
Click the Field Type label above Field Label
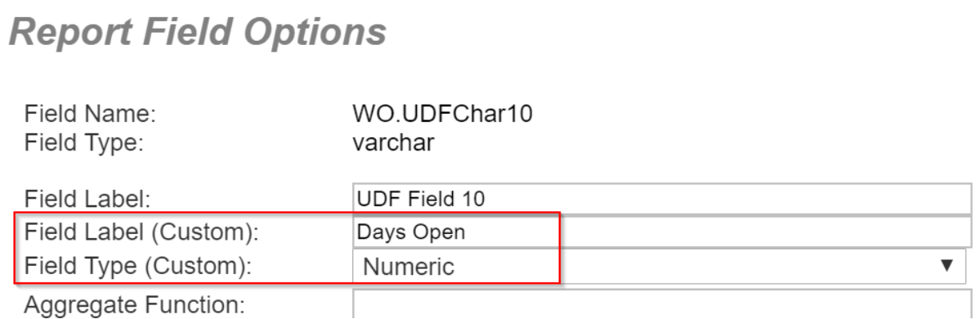click(83, 143)
